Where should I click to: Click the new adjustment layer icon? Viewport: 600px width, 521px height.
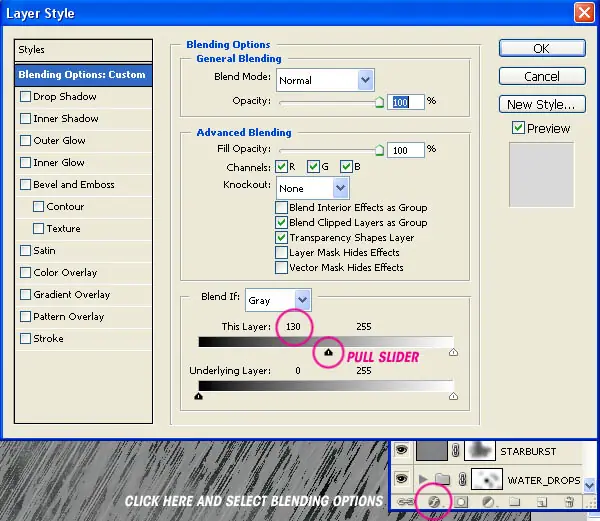[x=488, y=501]
